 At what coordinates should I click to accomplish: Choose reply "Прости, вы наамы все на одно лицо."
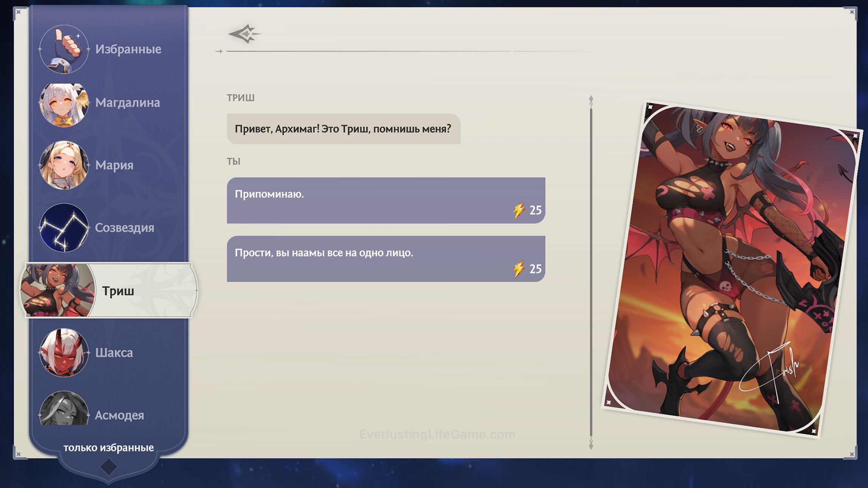coord(386,259)
